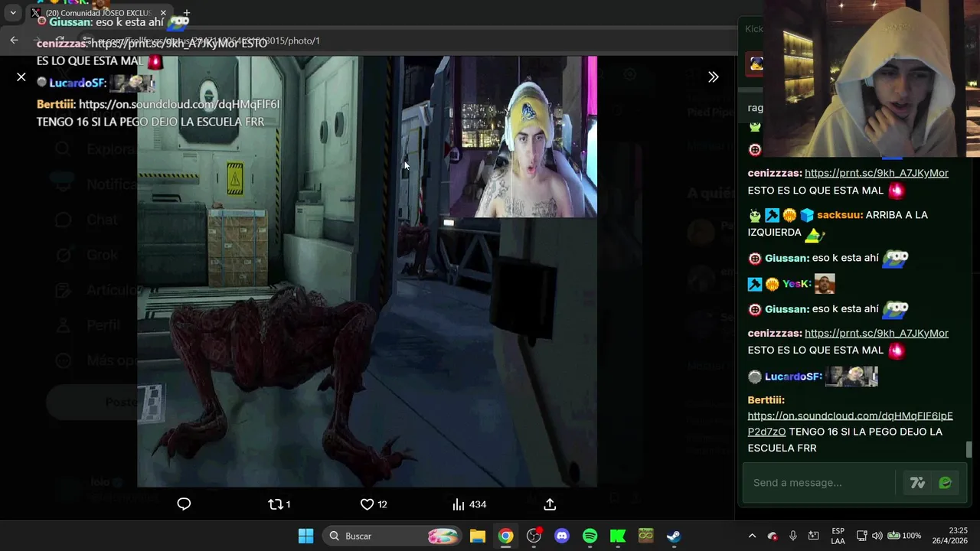Click the emote image in YesK's message
Viewport: 980px width, 551px height.
coord(825,284)
